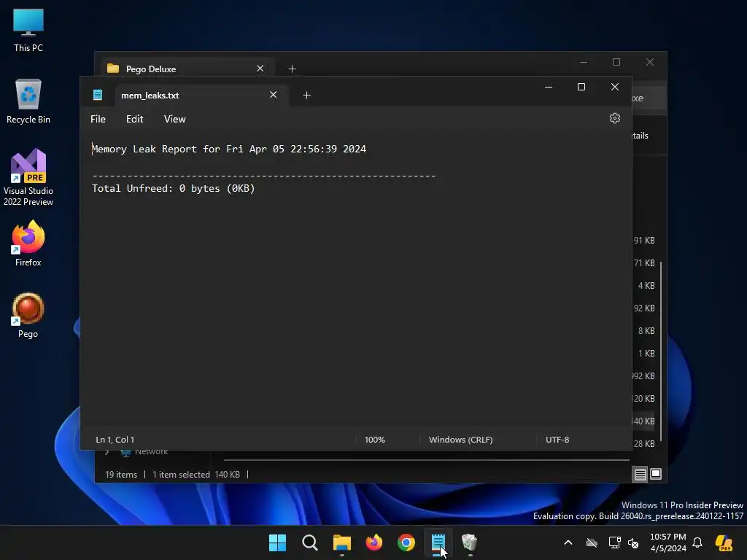Minimize the Notepad window
The width and height of the screenshot is (747, 560).
[x=549, y=87]
